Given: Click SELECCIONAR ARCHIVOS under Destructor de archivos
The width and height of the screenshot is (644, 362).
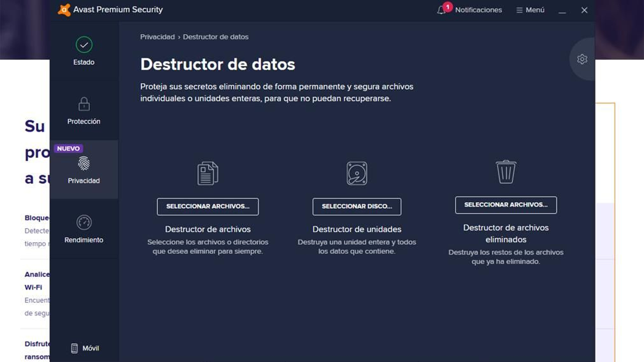Looking at the screenshot, I should (208, 206).
